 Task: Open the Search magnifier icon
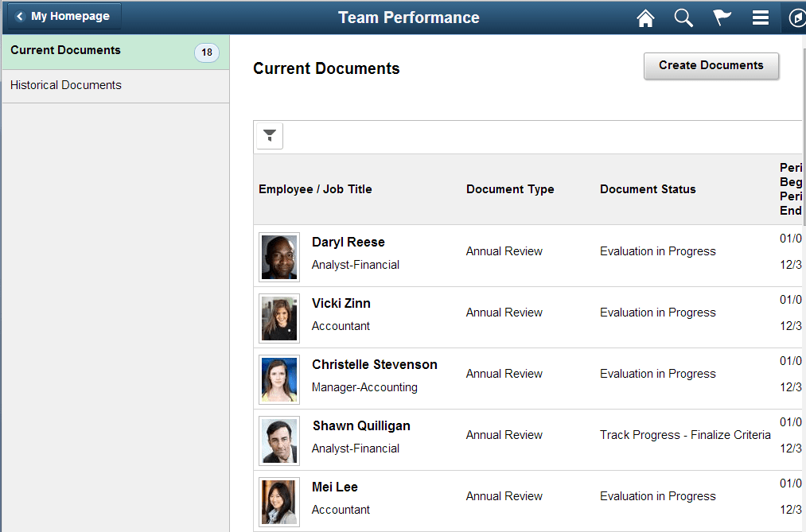[x=683, y=17]
